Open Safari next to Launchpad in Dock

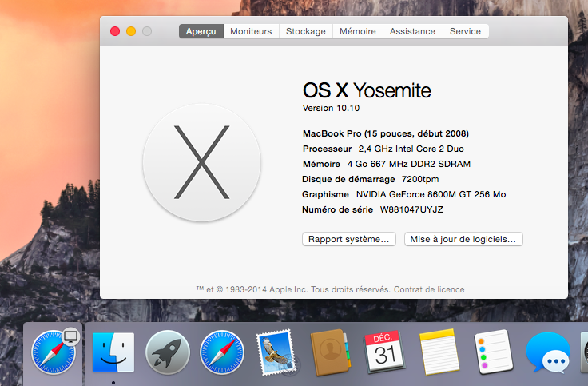[x=222, y=352]
